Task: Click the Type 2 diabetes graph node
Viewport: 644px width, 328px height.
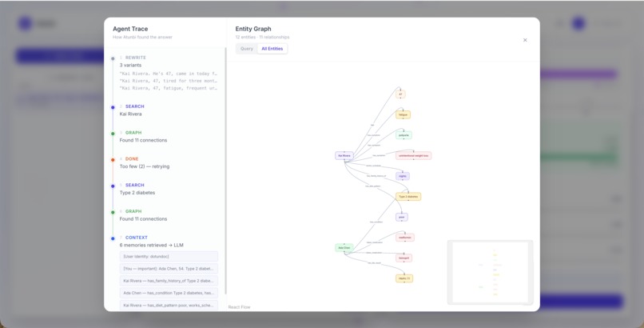Action: tap(408, 197)
